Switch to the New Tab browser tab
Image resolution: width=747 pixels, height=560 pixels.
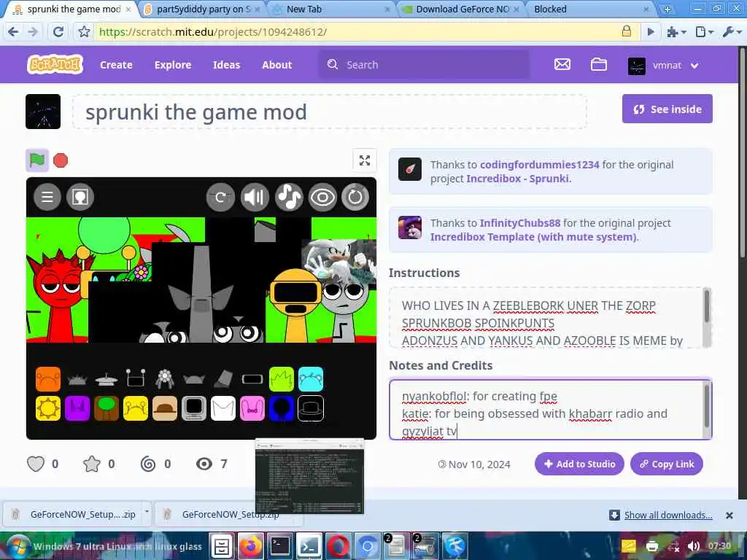pos(330,9)
